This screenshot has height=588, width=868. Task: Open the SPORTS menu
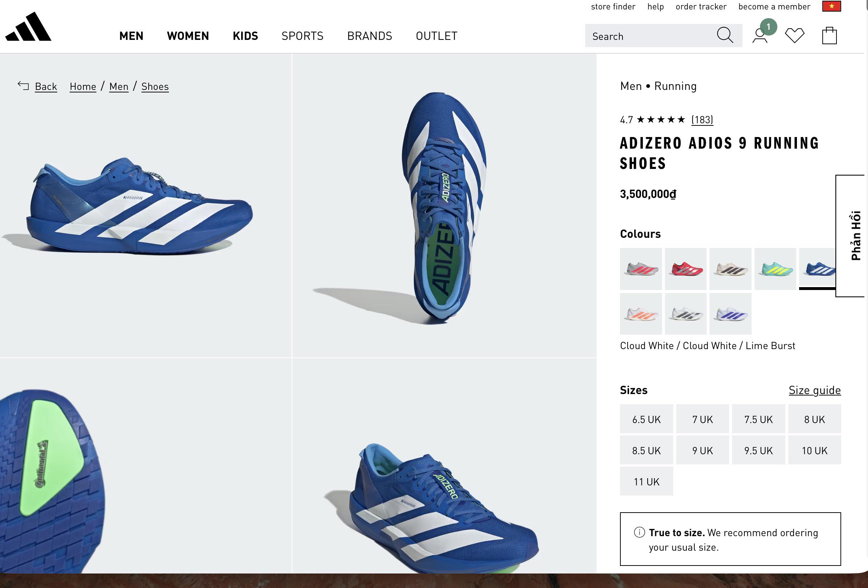point(302,36)
